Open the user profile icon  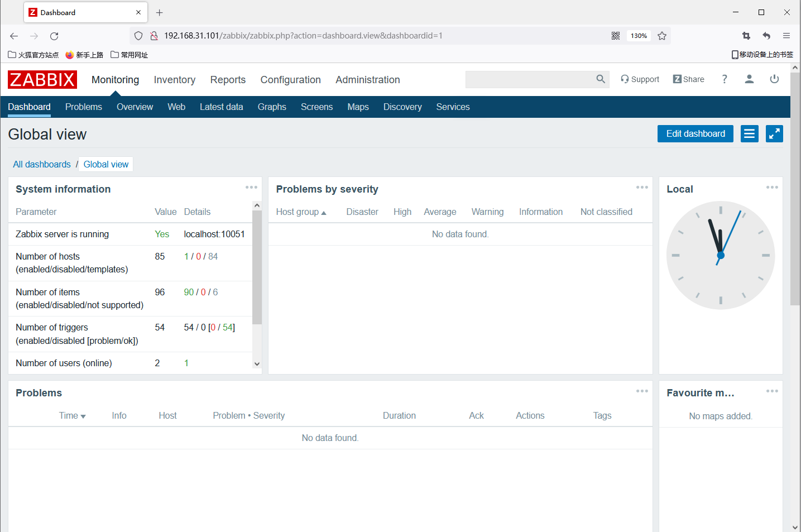(749, 79)
